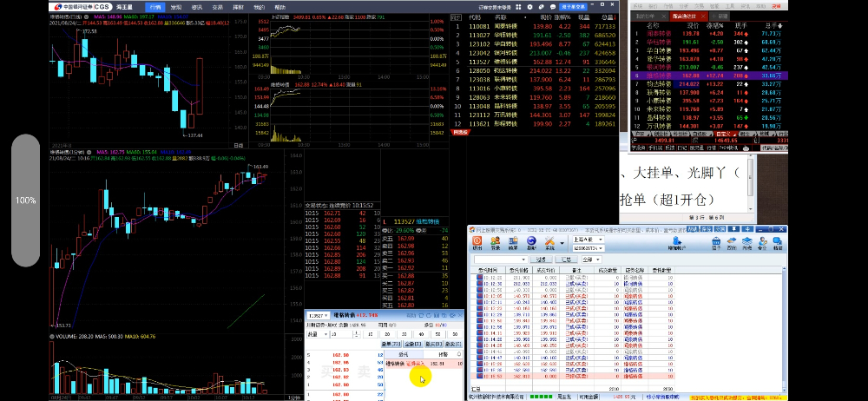Viewport: 868px width, 401px height.
Task: Select the highlighted 162.88 row in top-right window
Action: tap(710, 76)
